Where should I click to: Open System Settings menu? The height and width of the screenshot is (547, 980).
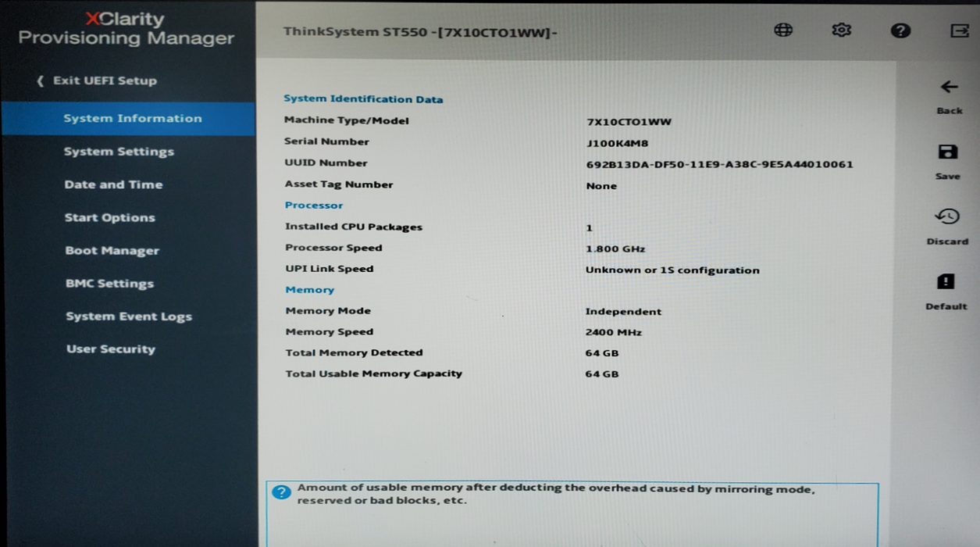(119, 152)
